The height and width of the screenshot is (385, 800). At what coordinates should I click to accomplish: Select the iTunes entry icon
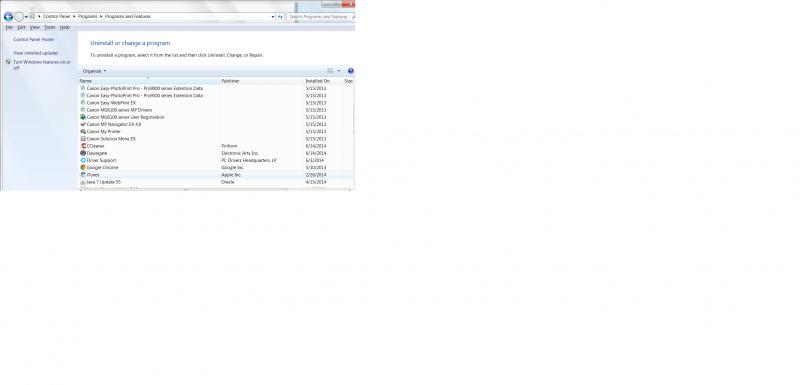pos(83,174)
